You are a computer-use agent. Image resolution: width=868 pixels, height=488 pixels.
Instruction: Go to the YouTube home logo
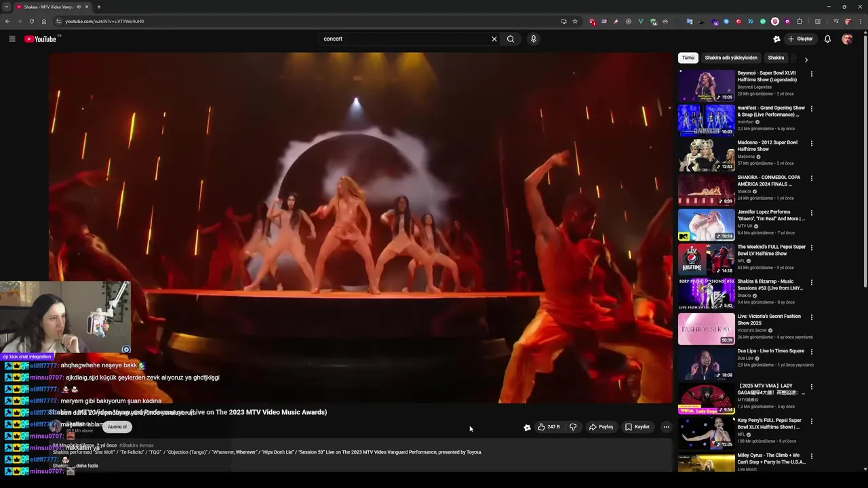[41, 39]
